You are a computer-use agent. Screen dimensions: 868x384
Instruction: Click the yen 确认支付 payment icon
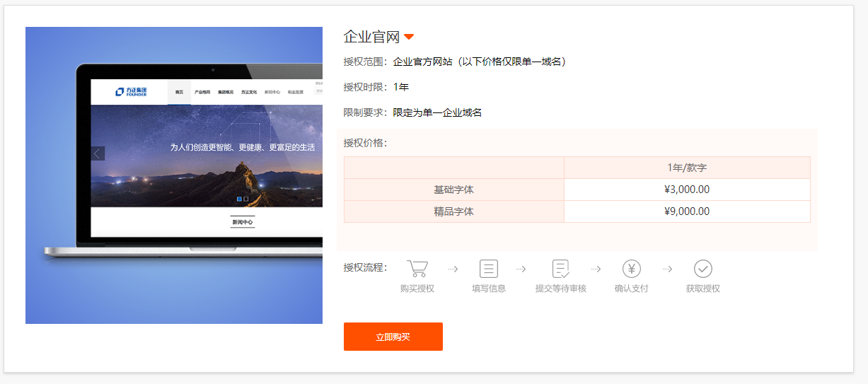pyautogui.click(x=632, y=269)
